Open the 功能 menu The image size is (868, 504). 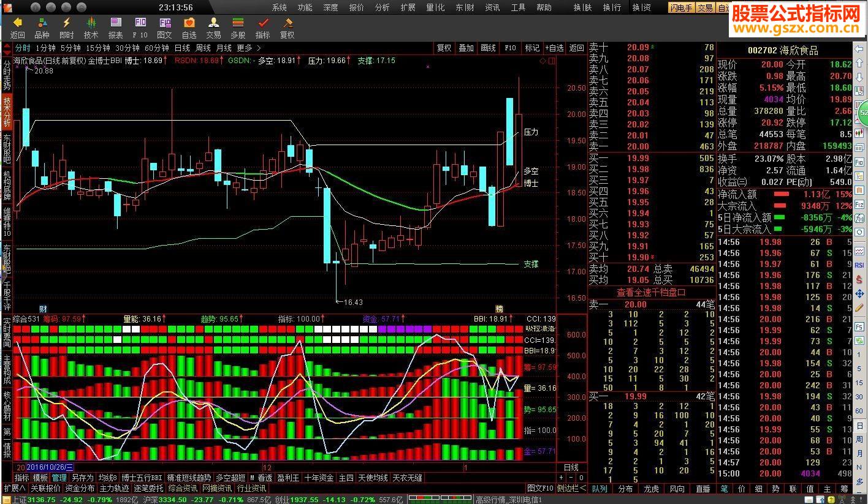tap(305, 7)
